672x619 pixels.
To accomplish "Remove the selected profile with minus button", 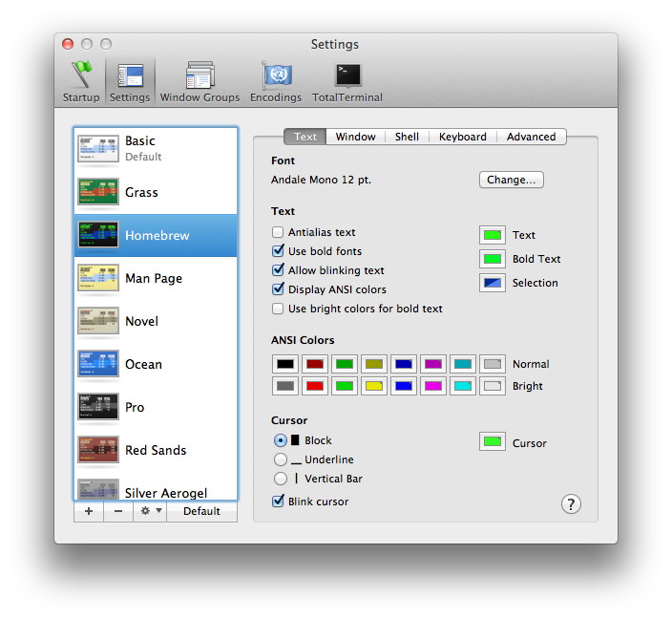I will click(x=118, y=511).
